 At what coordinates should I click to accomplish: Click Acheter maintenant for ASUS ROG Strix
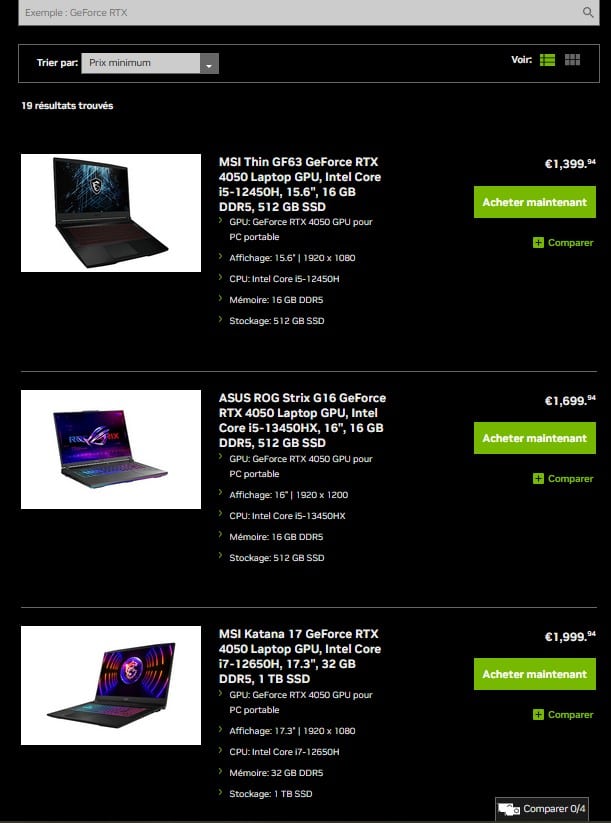click(534, 438)
